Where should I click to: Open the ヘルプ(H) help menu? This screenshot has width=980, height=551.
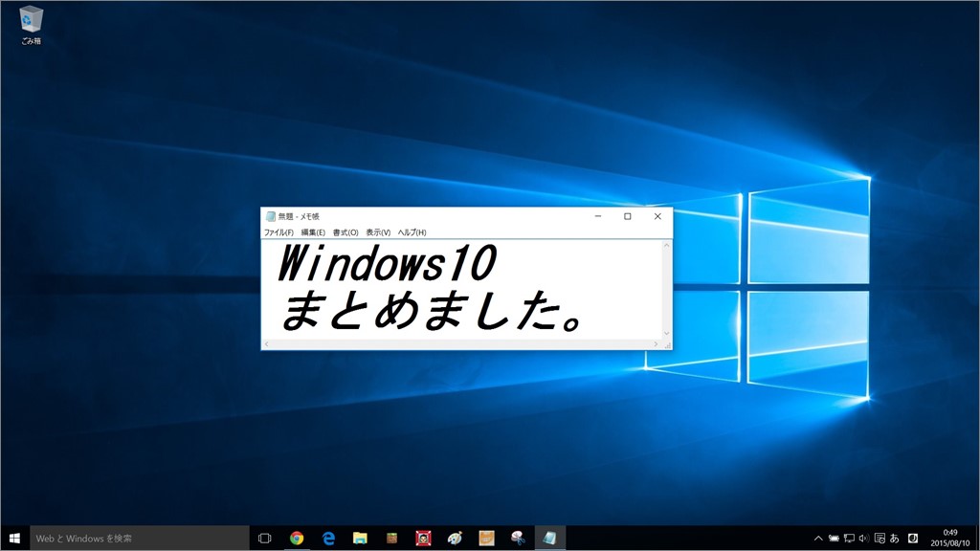[x=412, y=232]
